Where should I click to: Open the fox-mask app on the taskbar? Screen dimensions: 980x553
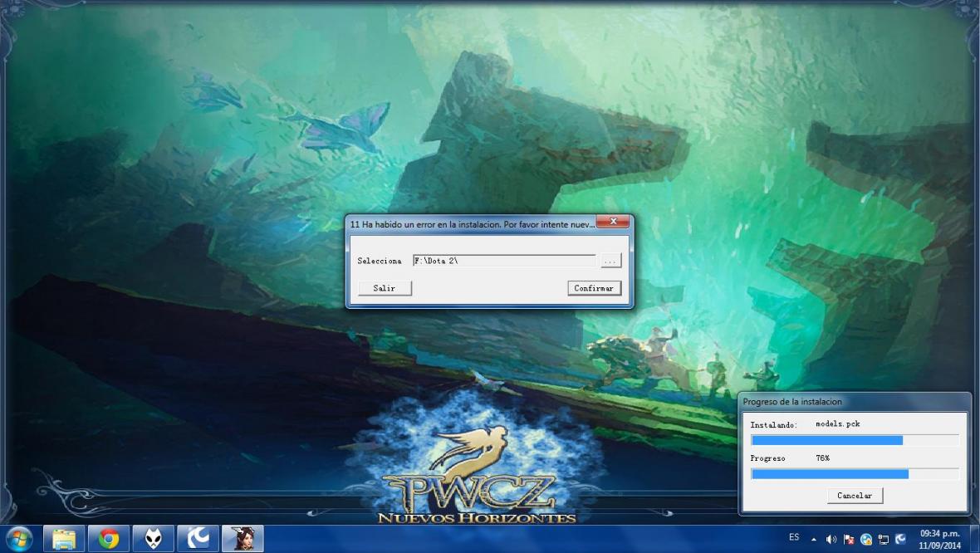pos(154,539)
